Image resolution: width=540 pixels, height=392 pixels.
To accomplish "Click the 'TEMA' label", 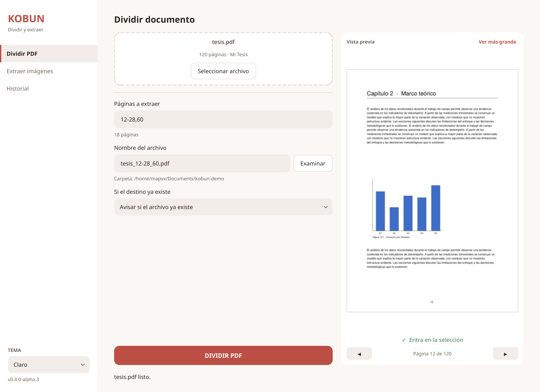I will point(14,350).
